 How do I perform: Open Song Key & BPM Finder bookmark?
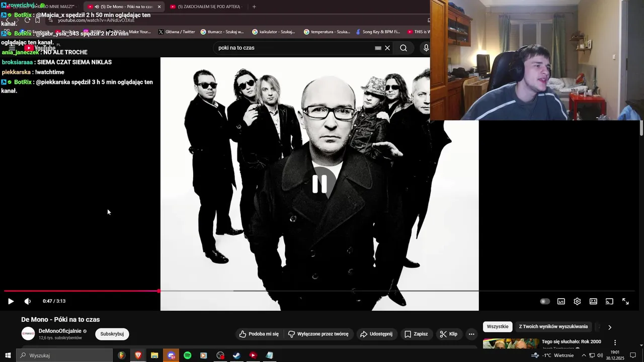click(x=378, y=32)
